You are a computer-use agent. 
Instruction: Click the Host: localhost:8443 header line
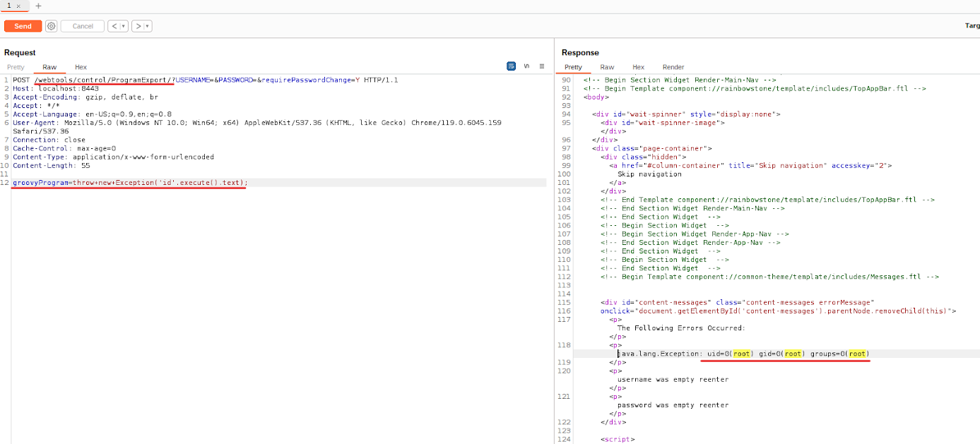pyautogui.click(x=56, y=89)
